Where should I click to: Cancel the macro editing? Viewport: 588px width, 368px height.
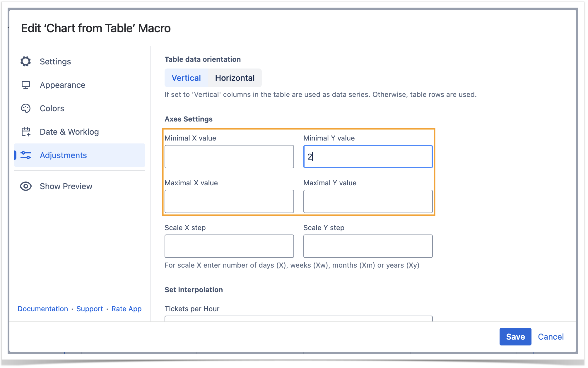(x=551, y=337)
